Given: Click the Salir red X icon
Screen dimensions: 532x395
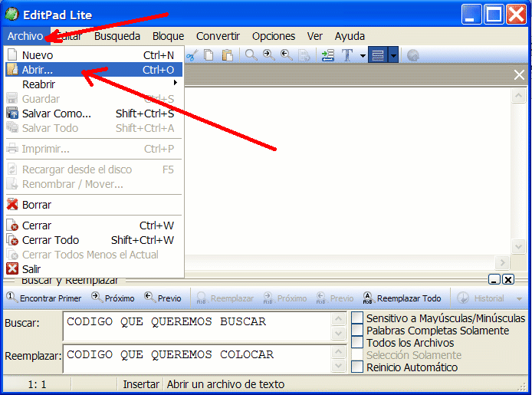Looking at the screenshot, I should click(x=12, y=268).
